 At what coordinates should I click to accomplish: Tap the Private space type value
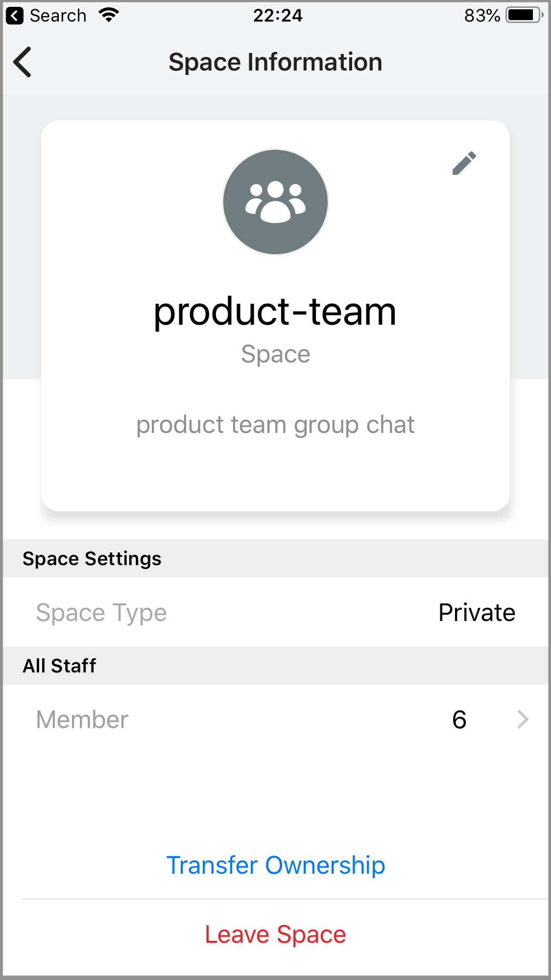[x=477, y=613]
